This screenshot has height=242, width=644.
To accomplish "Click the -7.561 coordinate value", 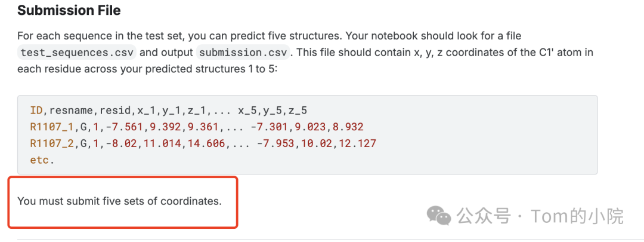I will pos(125,127).
